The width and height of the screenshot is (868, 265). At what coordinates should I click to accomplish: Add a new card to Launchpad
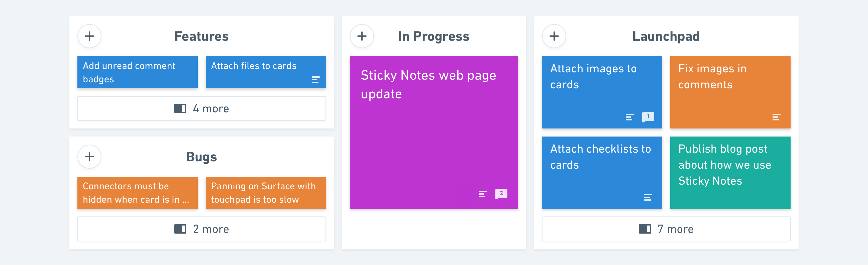[554, 36]
